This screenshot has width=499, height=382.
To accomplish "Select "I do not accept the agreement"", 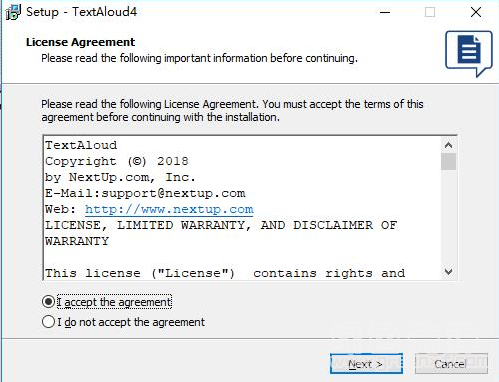I will click(123, 322).
